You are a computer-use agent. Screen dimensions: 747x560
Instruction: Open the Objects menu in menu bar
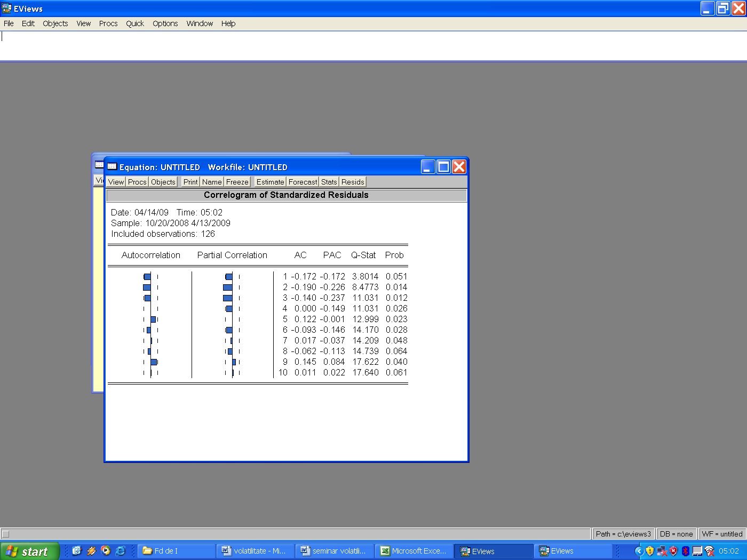[55, 23]
